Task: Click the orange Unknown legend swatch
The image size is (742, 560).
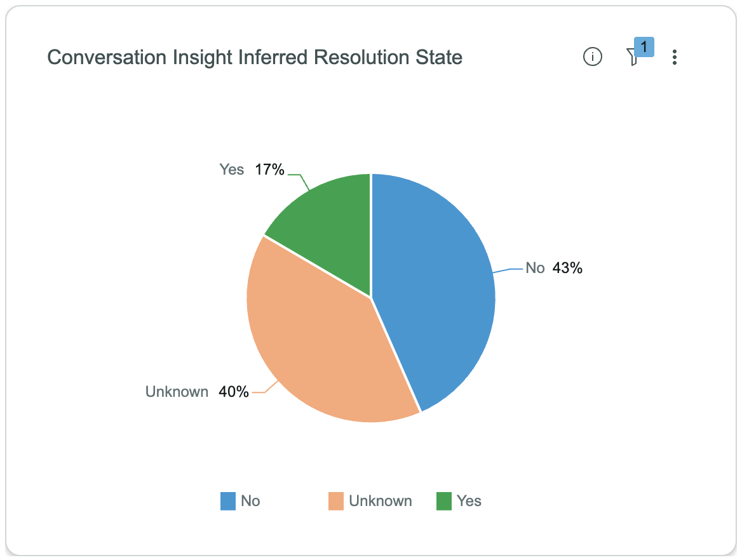Action: click(336, 502)
